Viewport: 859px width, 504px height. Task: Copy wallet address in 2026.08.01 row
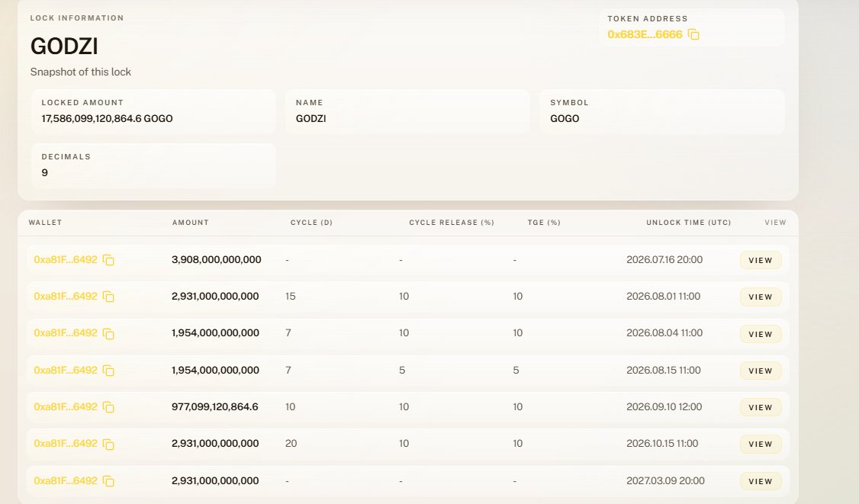pyautogui.click(x=108, y=297)
